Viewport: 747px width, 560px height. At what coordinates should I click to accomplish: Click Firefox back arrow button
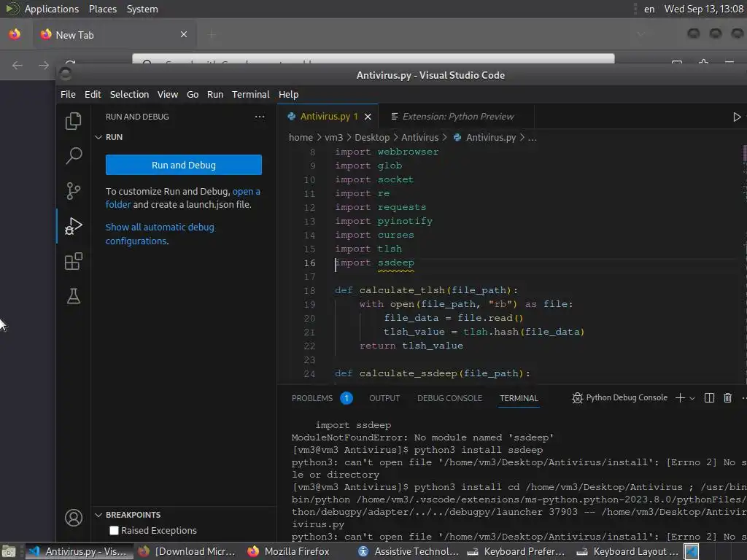click(x=18, y=65)
